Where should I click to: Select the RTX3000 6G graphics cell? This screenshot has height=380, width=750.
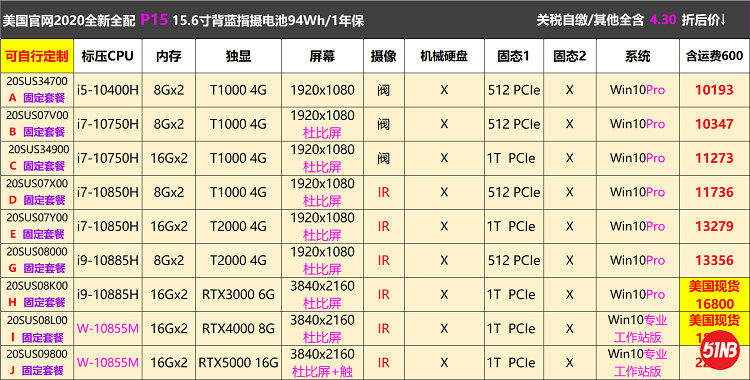(238, 294)
